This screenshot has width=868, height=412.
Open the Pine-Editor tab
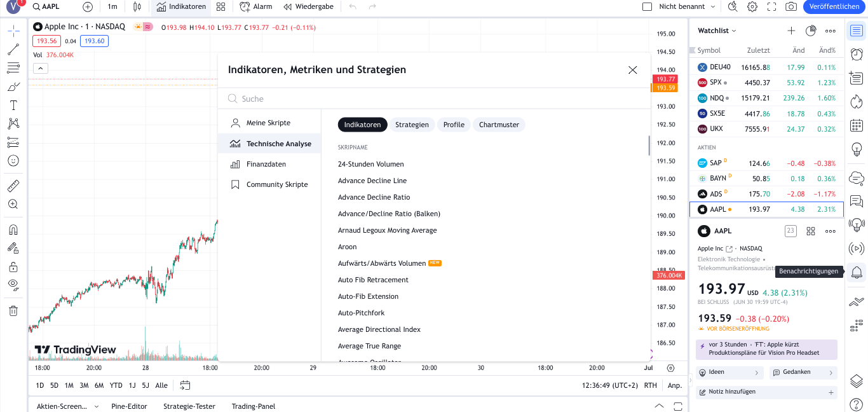[x=129, y=406]
